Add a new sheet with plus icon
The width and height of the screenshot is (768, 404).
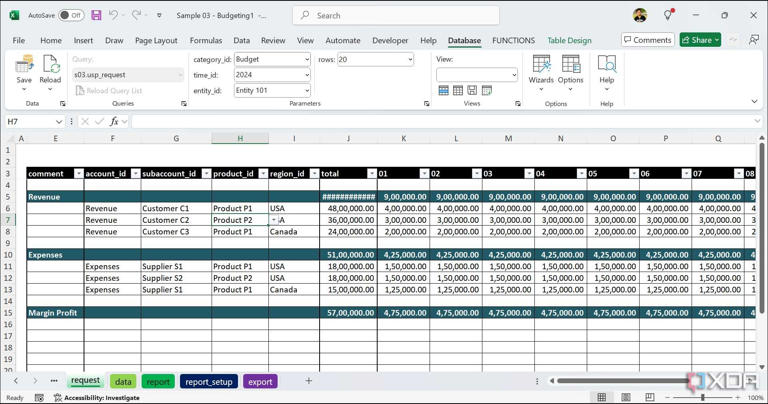[x=308, y=381]
